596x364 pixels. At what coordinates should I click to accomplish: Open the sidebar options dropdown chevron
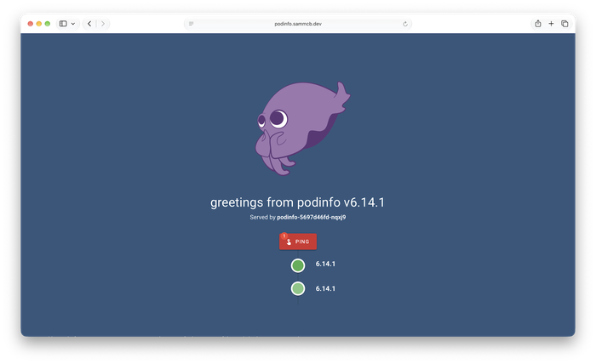(73, 24)
